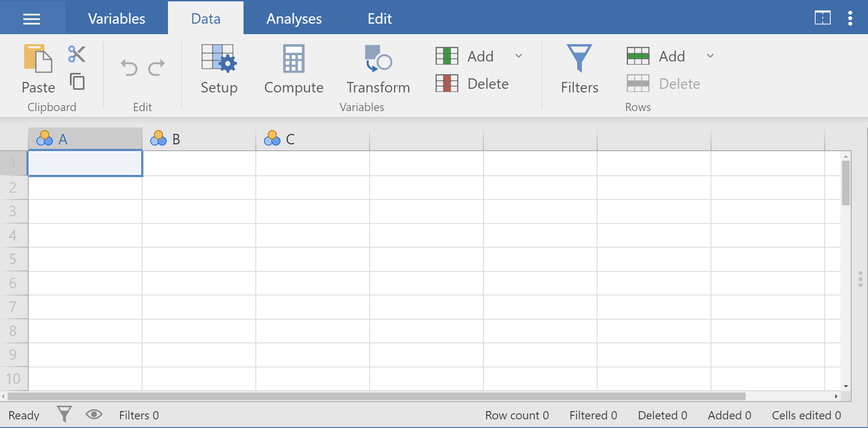Viewport: 868px width, 428px height.
Task: Click the Undo arrow
Action: tap(129, 68)
